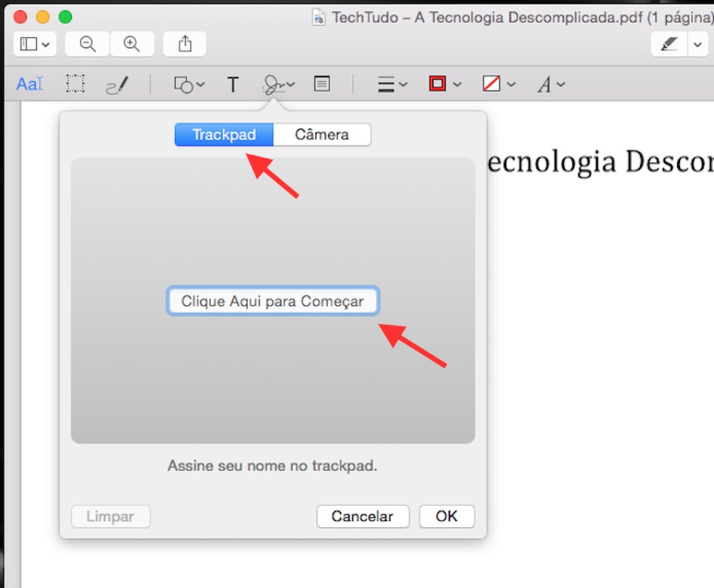714x588 pixels.
Task: Zoom out with the minus magnifier
Action: tap(87, 44)
